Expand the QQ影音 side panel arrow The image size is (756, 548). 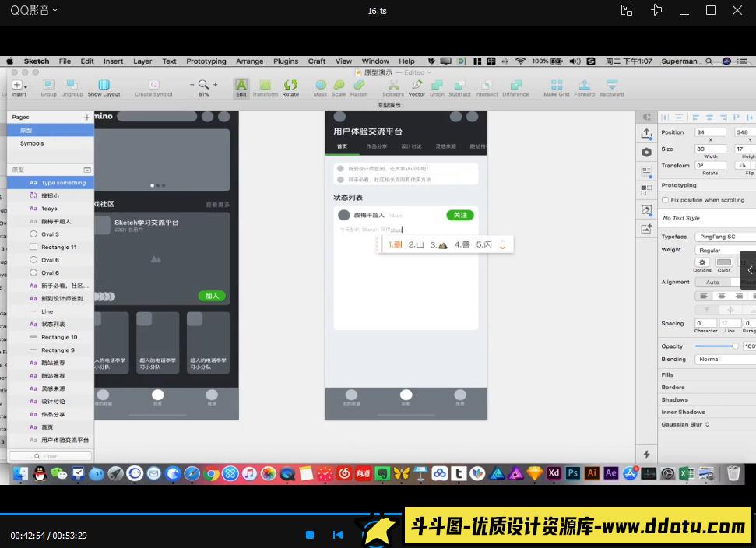coord(749,270)
